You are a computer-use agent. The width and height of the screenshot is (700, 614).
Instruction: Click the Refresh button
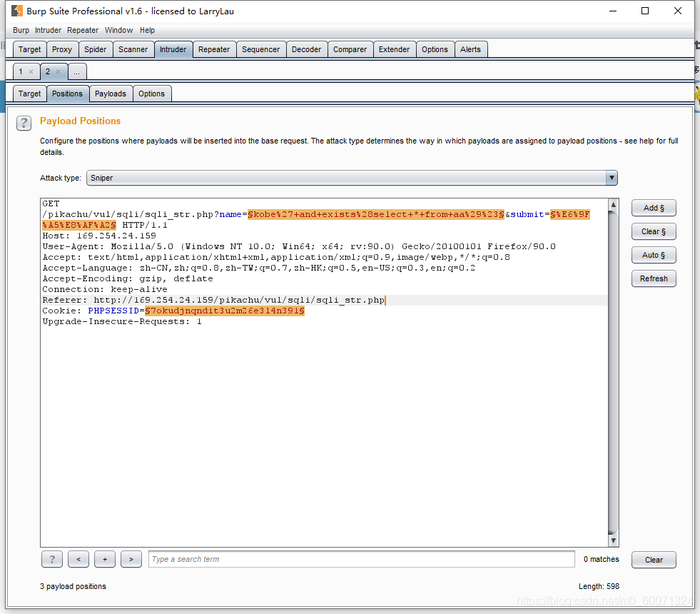pyautogui.click(x=654, y=278)
